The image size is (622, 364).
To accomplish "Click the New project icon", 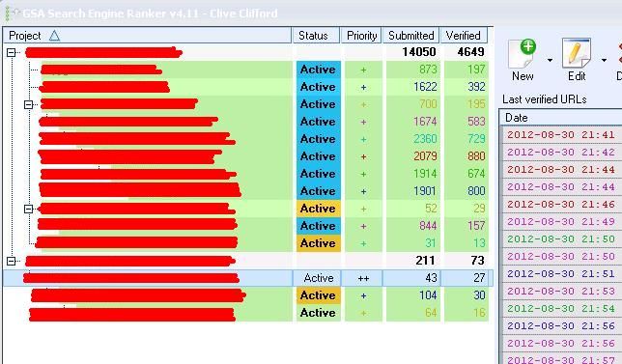I will click(x=522, y=54).
